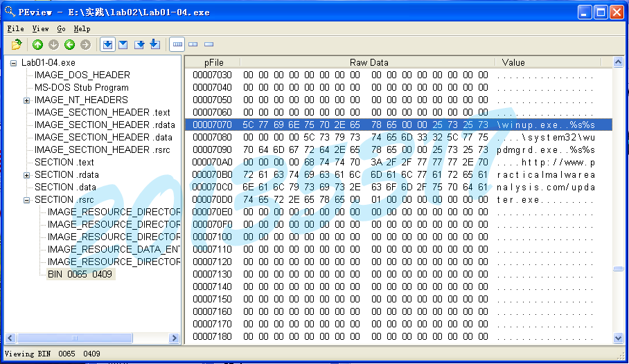Click the grayed-out down arrow toolbar button

(53, 45)
